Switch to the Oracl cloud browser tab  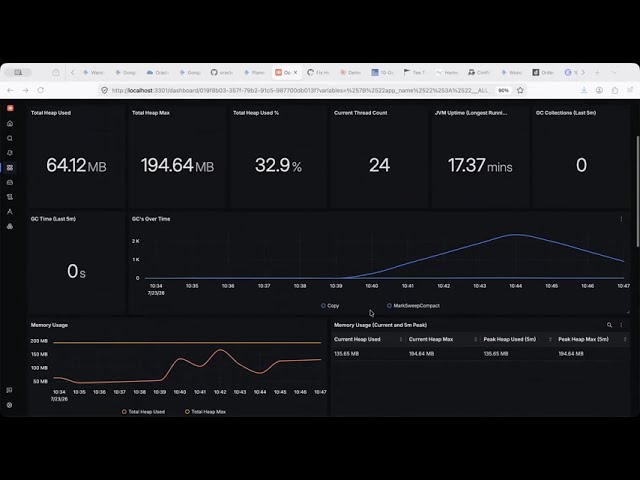tap(157, 72)
